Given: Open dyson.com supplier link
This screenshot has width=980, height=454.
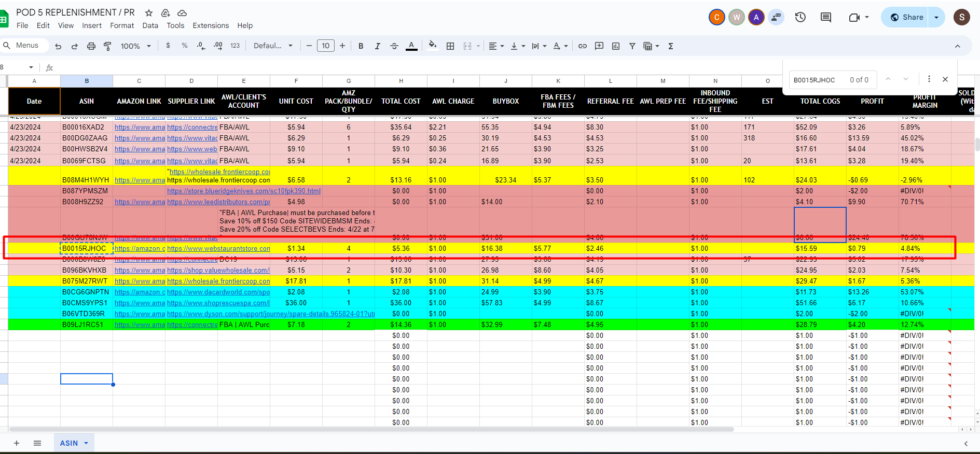Looking at the screenshot, I should 271,314.
